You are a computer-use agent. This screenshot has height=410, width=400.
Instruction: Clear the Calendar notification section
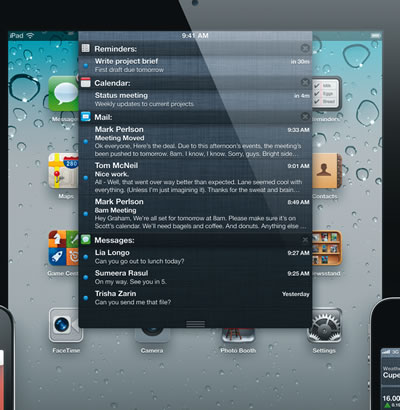point(305,83)
